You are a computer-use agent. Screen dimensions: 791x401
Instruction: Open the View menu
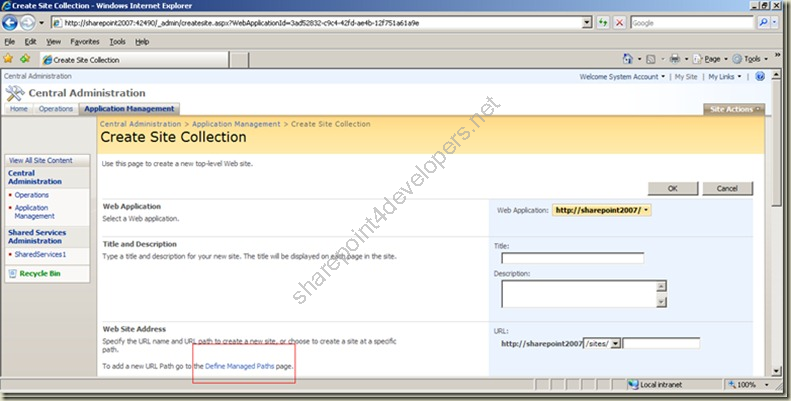pyautogui.click(x=53, y=42)
